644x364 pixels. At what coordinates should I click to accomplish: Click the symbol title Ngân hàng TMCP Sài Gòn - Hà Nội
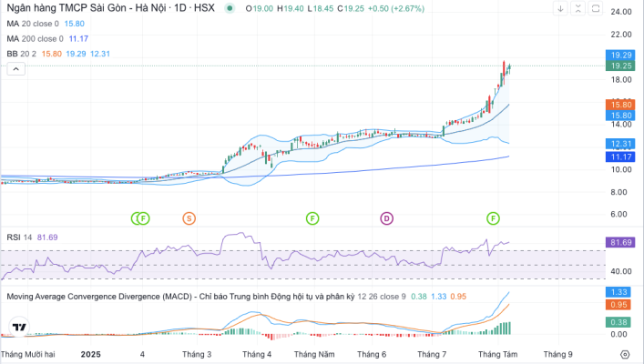87,8
